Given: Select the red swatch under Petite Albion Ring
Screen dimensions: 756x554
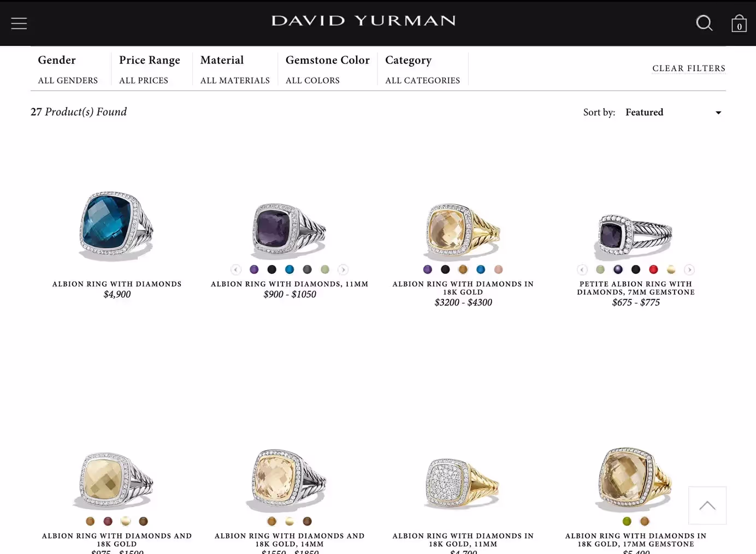Looking at the screenshot, I should (653, 269).
